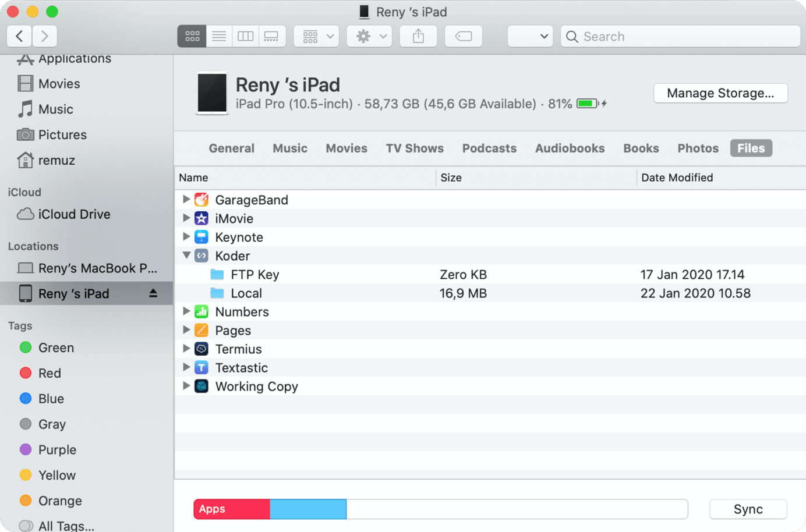Click the Edit Tags toolbar icon
This screenshot has width=806, height=532.
point(464,36)
